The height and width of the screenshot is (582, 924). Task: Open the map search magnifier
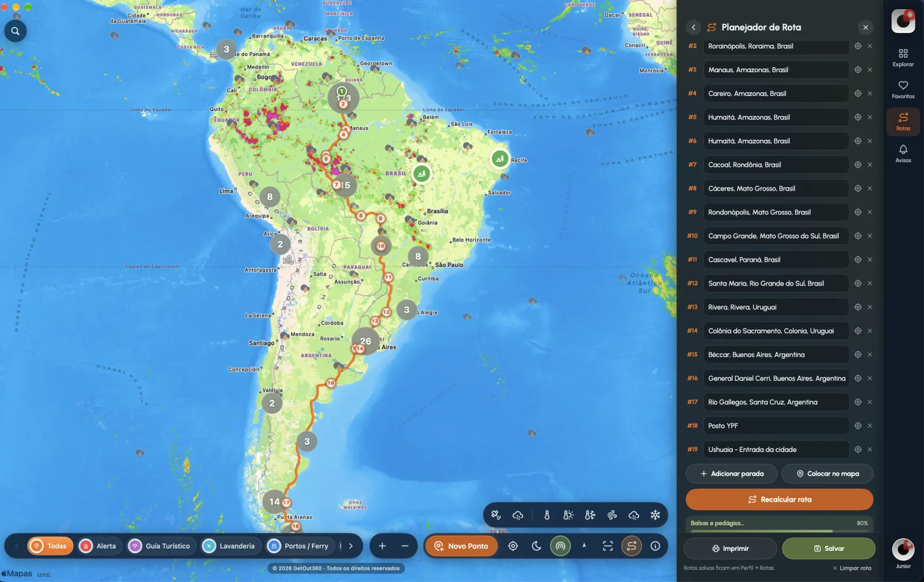(x=16, y=31)
